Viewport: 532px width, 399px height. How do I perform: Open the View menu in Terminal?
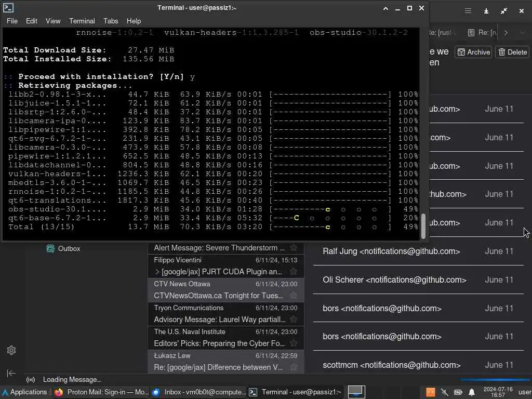(53, 21)
